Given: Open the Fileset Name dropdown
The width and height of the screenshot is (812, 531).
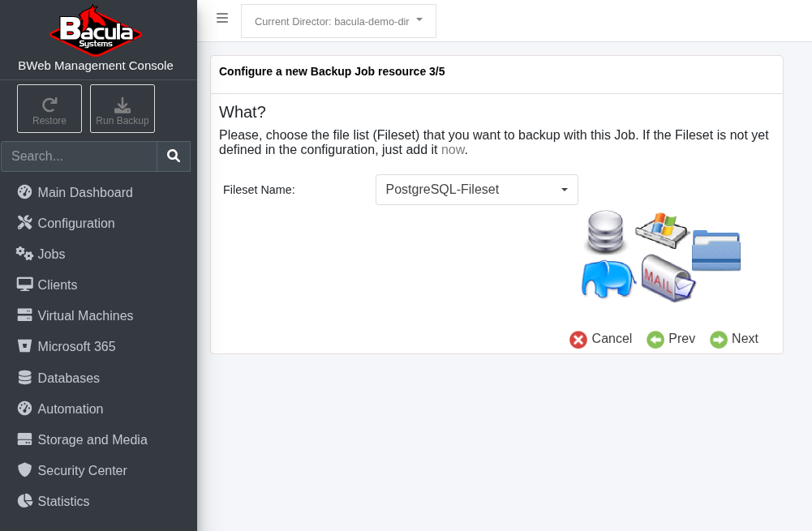Looking at the screenshot, I should click(477, 190).
